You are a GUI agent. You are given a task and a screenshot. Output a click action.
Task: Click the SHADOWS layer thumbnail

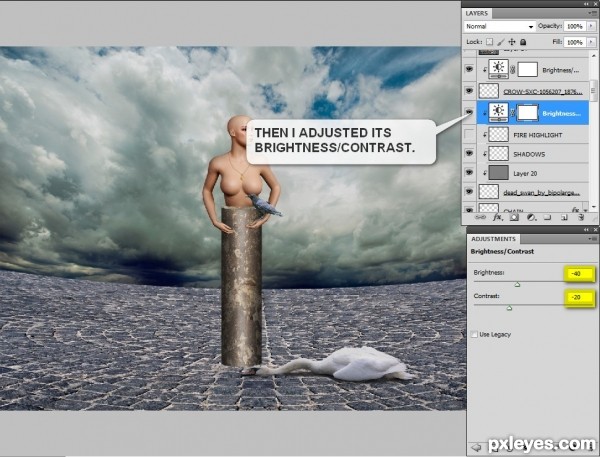(499, 153)
